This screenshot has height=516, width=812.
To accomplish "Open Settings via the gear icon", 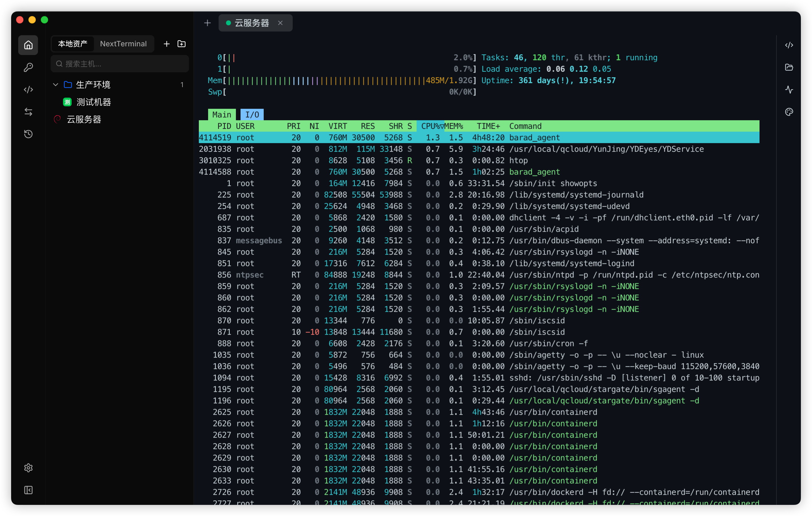I will coord(28,468).
